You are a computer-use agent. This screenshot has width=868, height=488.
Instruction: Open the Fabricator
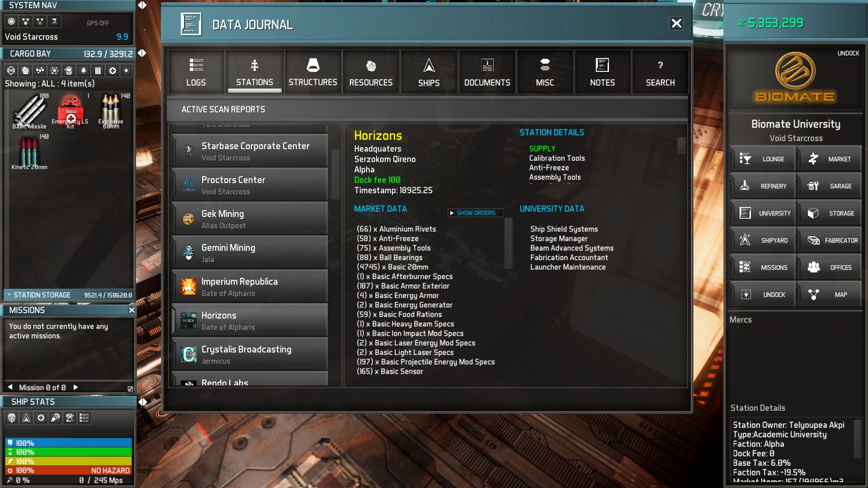pos(829,240)
